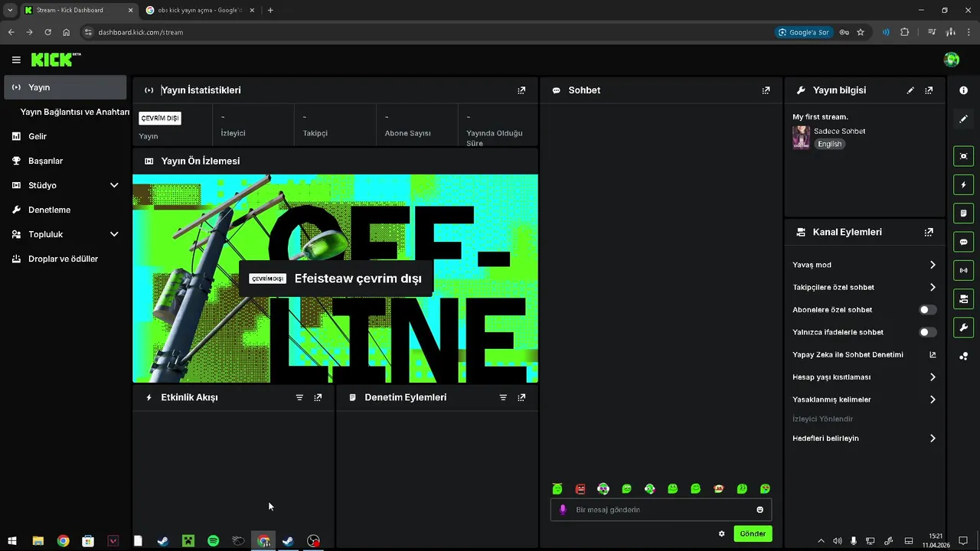The height and width of the screenshot is (551, 980).
Task: Click the Google'a Sor button in address bar
Action: tap(803, 32)
